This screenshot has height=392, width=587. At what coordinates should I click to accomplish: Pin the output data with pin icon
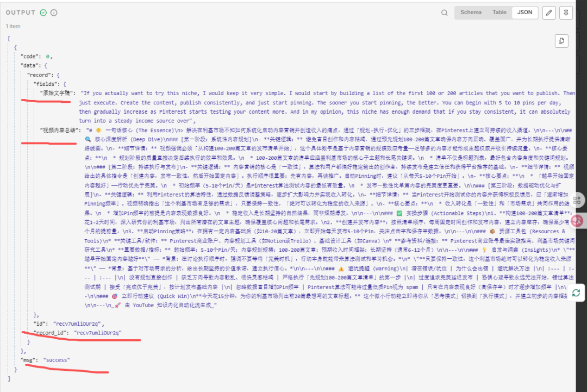coord(566,13)
